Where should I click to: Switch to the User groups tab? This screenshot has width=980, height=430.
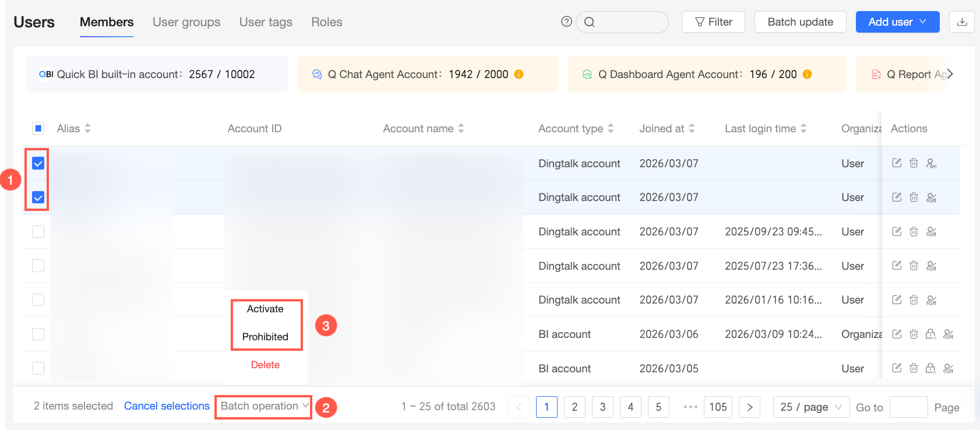[186, 22]
